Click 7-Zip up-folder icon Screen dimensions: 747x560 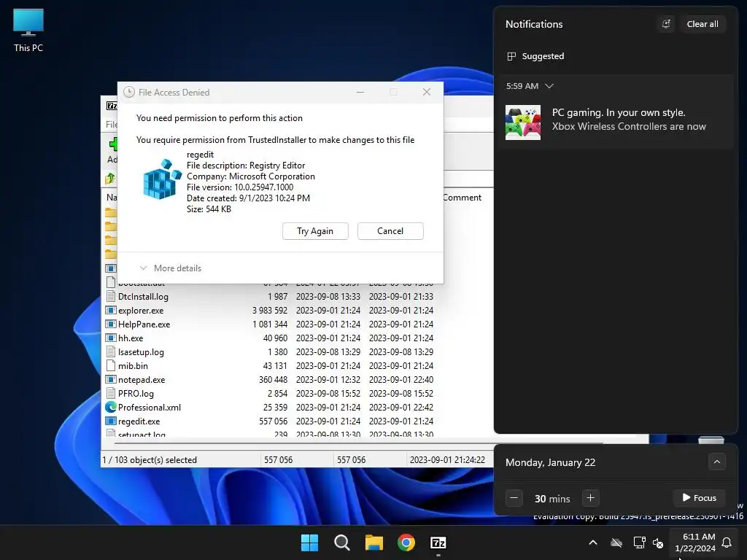[110, 179]
